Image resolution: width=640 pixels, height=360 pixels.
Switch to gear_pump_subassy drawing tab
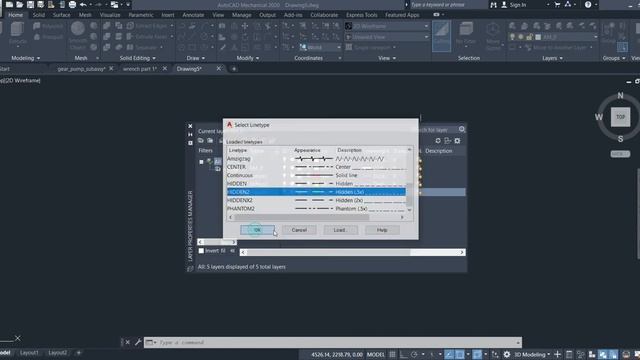click(x=81, y=69)
